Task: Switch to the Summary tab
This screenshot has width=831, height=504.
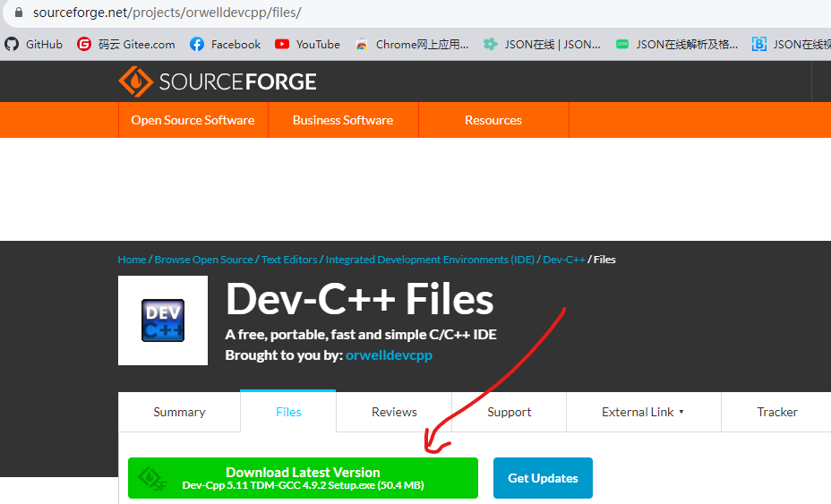Action: coord(179,413)
